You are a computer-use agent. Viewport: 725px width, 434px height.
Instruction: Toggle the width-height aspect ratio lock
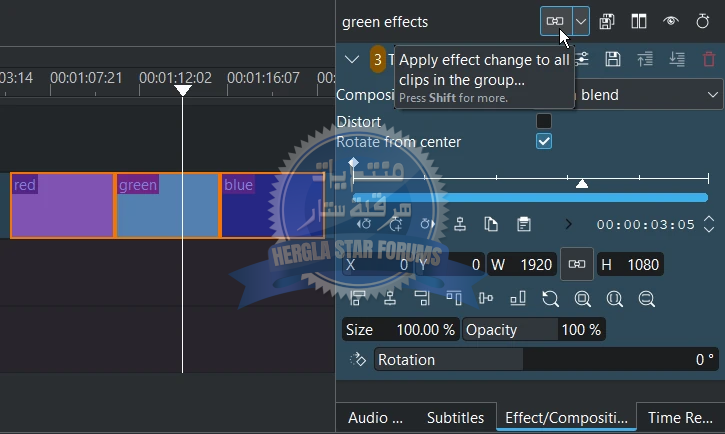pyautogui.click(x=576, y=264)
